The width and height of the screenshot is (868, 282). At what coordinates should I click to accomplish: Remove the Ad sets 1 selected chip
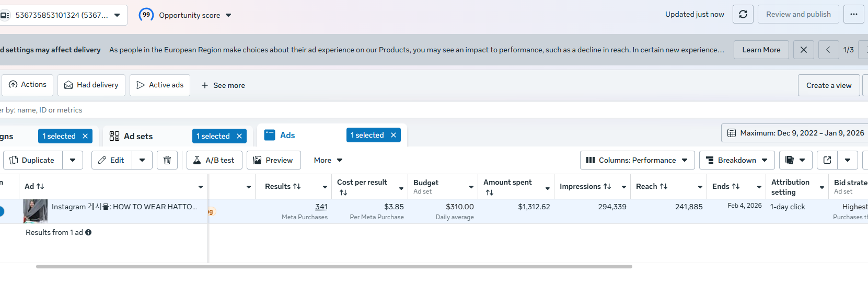click(x=239, y=136)
